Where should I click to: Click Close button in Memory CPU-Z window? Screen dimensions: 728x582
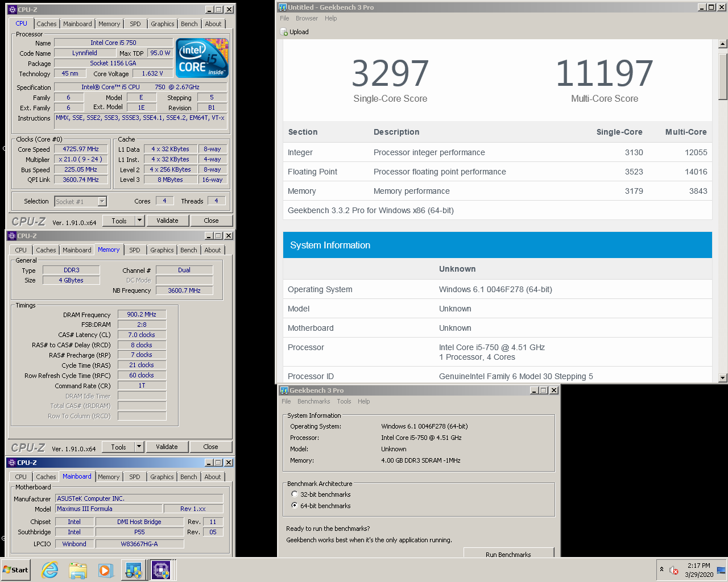210,447
